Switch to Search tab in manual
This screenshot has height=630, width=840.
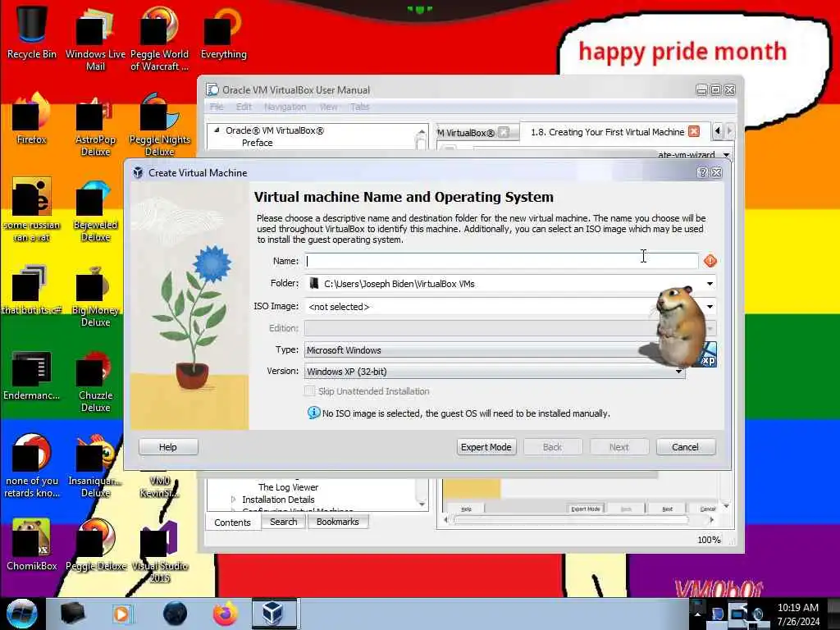(x=283, y=522)
